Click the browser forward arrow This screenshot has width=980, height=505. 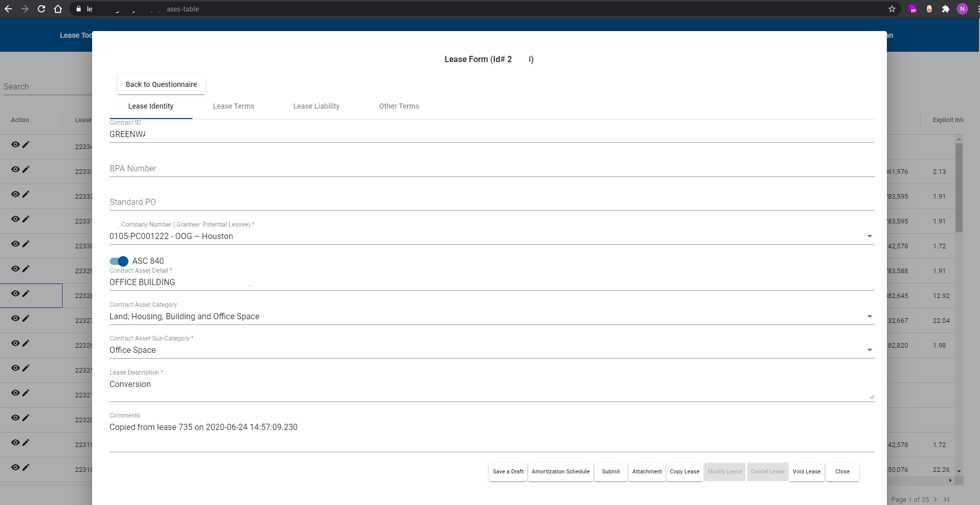(x=25, y=9)
